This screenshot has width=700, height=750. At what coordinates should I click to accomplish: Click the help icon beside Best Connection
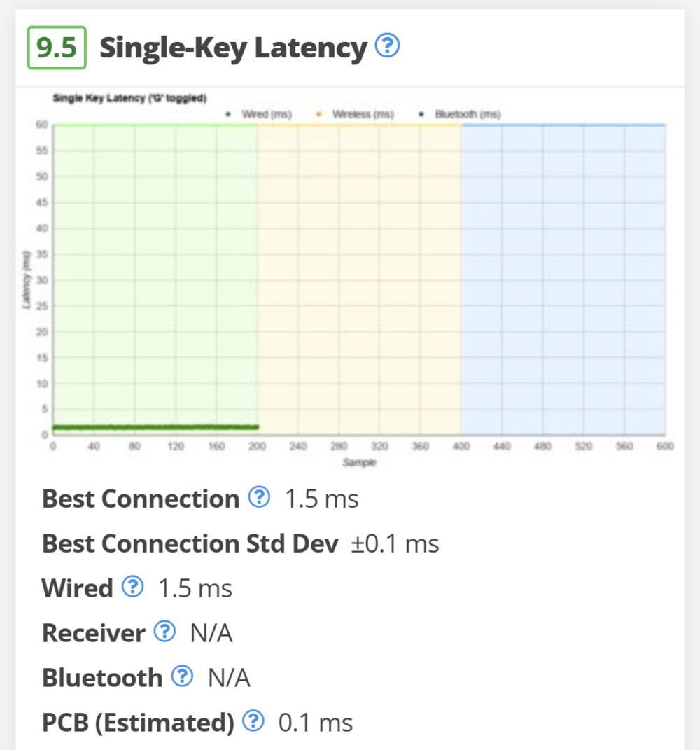[x=259, y=499]
